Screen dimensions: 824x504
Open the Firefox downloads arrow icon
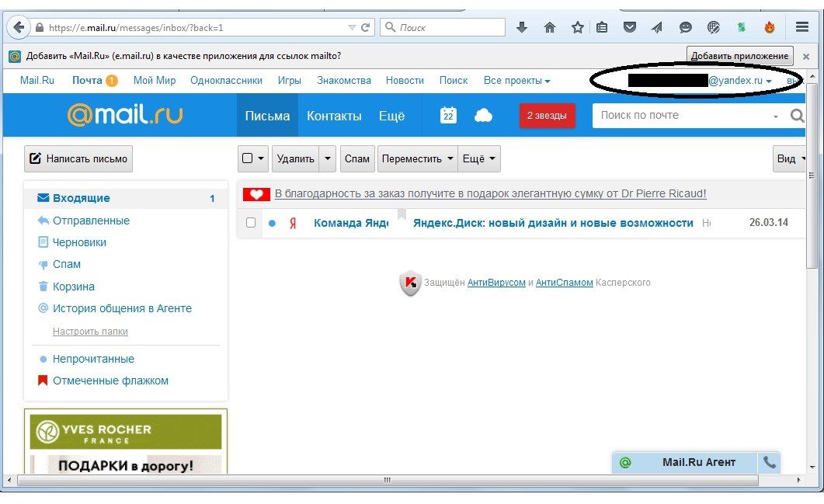[x=522, y=27]
